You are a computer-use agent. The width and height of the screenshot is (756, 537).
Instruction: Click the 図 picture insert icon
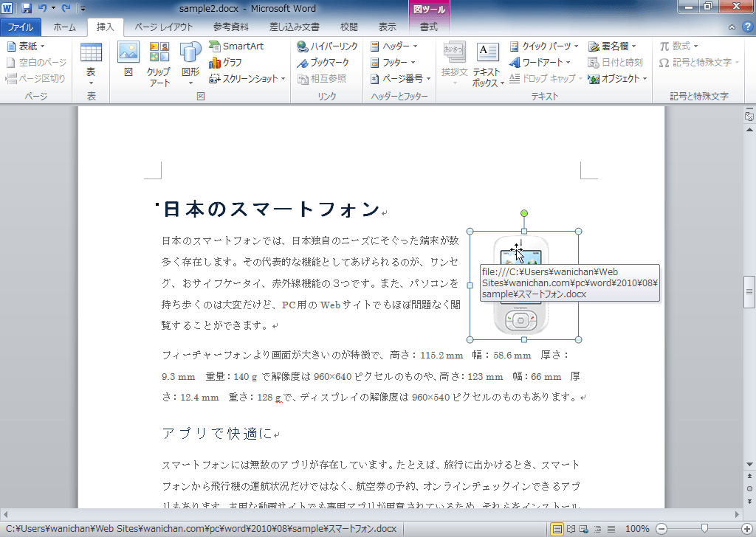[x=128, y=59]
